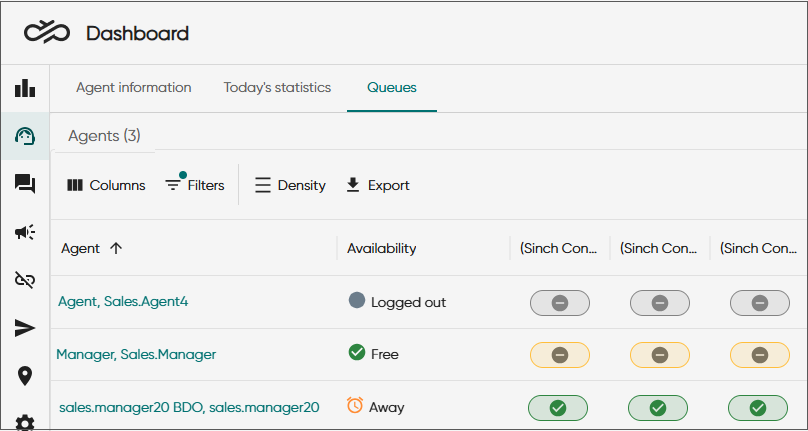Viewport: 808px width, 431px height.
Task: Open the chat conversations sidebar icon
Action: pos(25,184)
